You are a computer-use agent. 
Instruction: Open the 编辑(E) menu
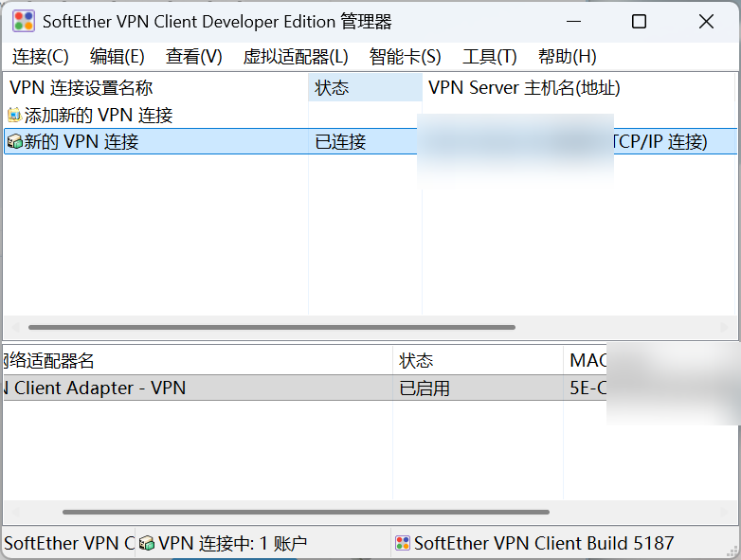pyautogui.click(x=117, y=57)
